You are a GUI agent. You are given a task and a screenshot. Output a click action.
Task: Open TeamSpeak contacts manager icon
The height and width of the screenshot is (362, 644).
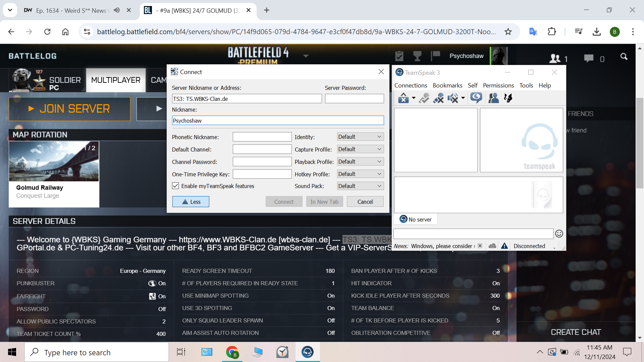(x=493, y=98)
